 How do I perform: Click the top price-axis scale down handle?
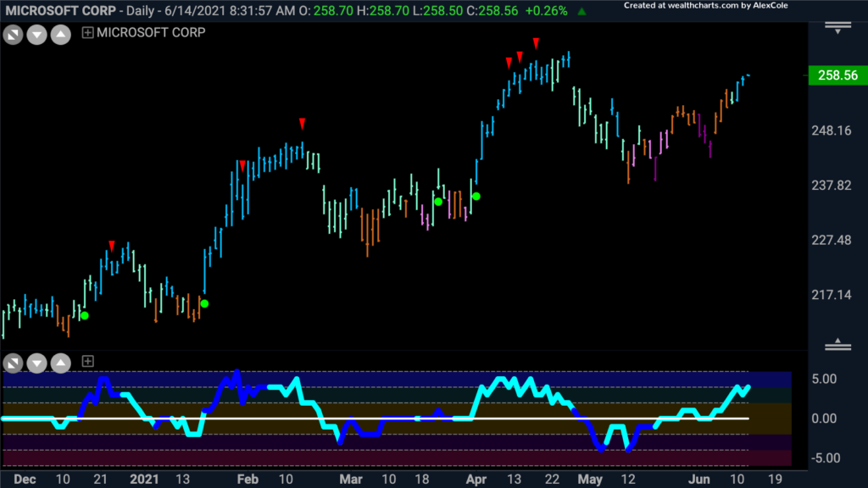(837, 28)
